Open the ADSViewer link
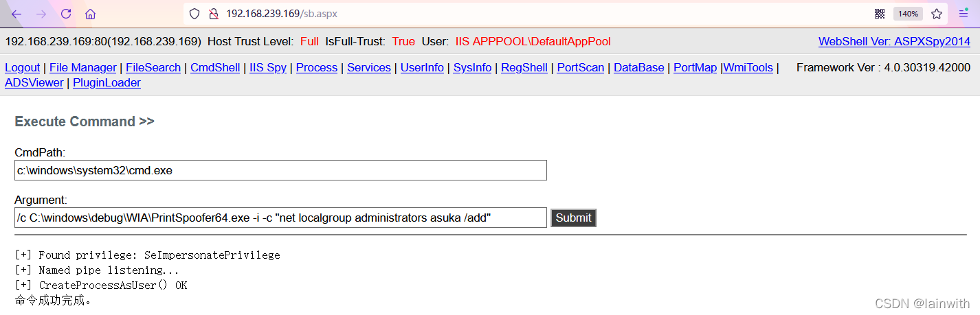This screenshot has width=980, height=315. point(34,82)
